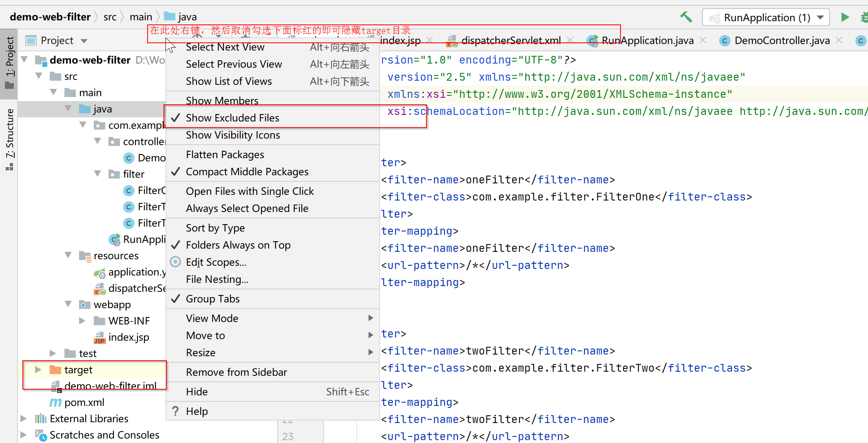Uncheck Show Excluded Files option
This screenshot has height=443, width=868.
232,118
